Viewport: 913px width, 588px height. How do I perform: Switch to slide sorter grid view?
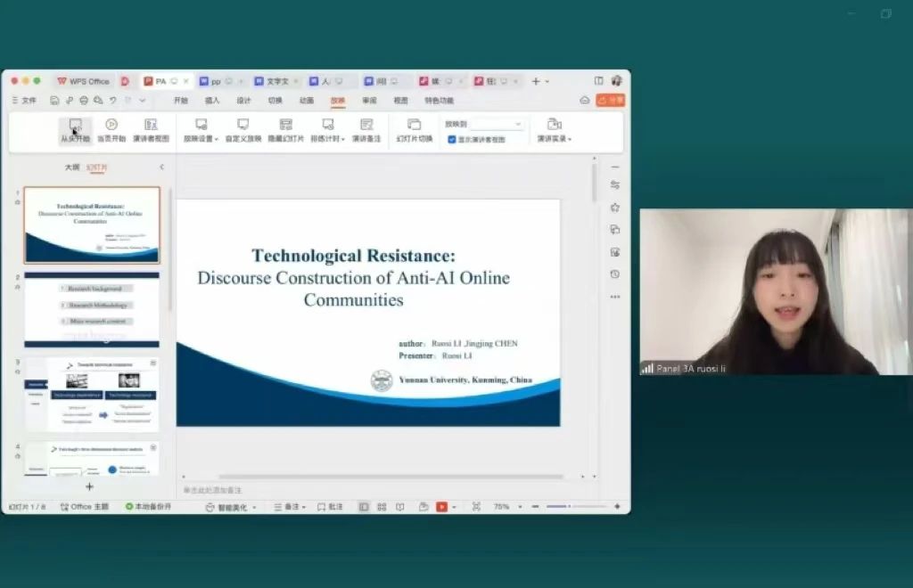point(382,507)
